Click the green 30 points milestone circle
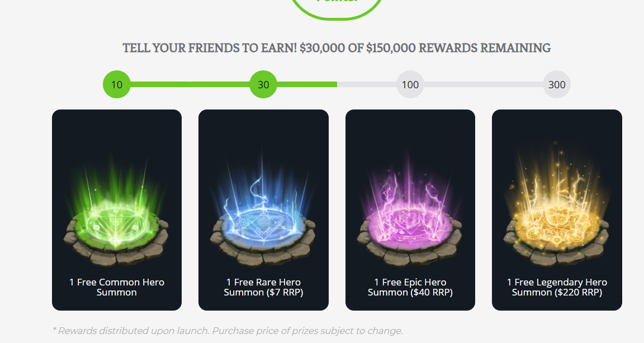This screenshot has height=343, width=644. click(x=263, y=84)
